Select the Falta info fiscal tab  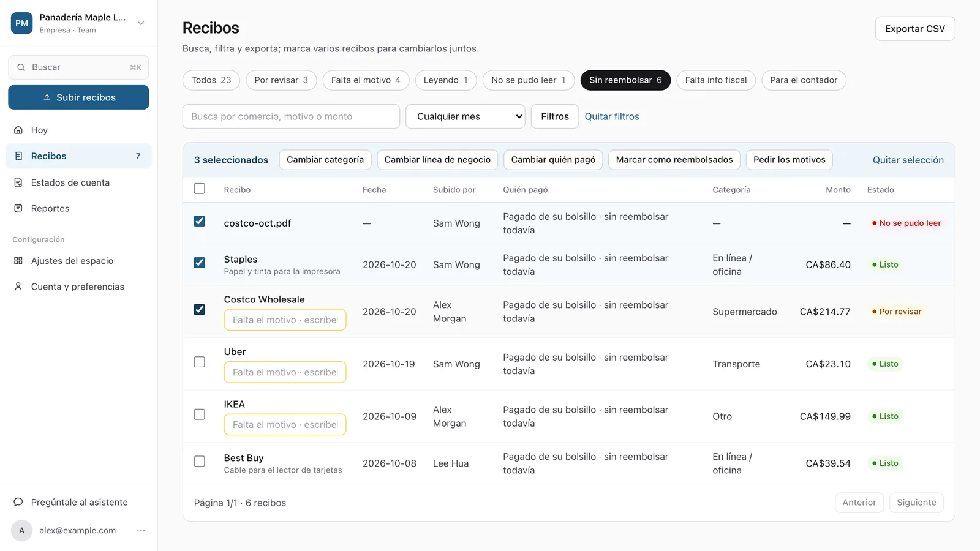(716, 80)
